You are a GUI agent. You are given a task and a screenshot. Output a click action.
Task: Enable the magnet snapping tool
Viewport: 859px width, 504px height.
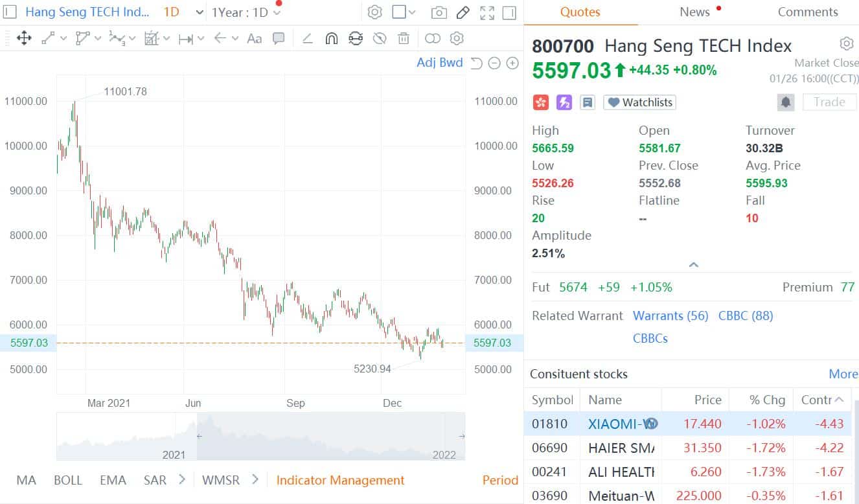pyautogui.click(x=331, y=38)
